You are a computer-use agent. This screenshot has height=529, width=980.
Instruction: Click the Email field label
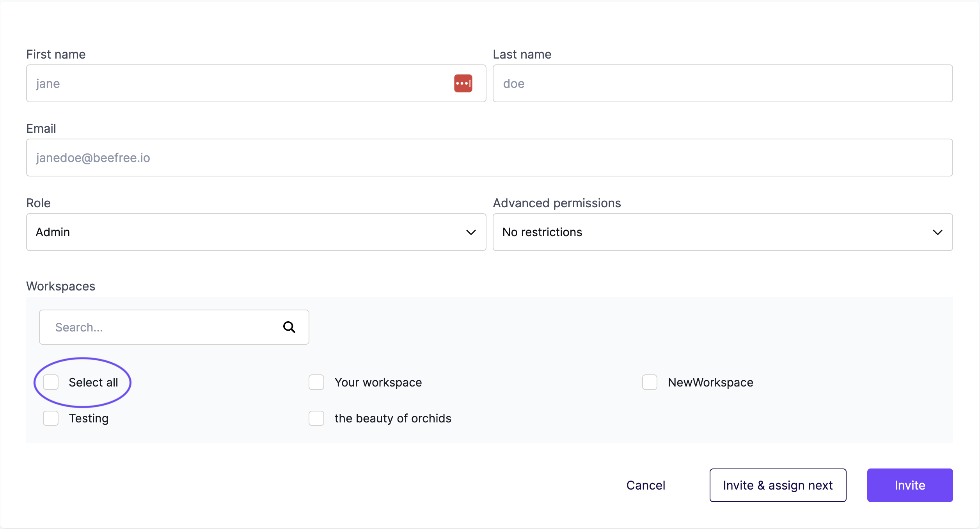coord(41,128)
